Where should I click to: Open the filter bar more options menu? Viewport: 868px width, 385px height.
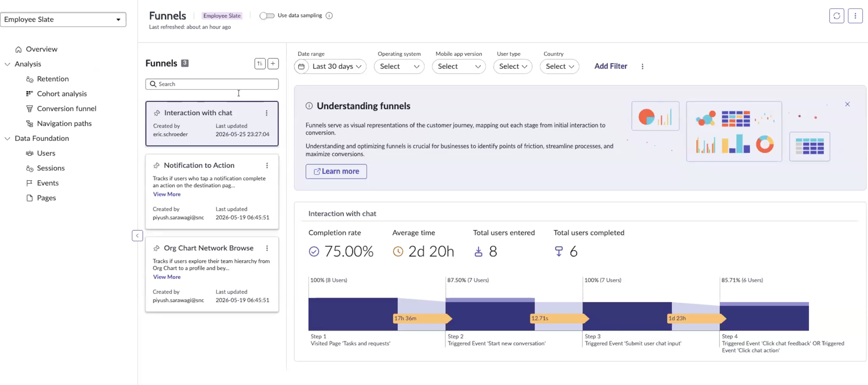click(642, 67)
